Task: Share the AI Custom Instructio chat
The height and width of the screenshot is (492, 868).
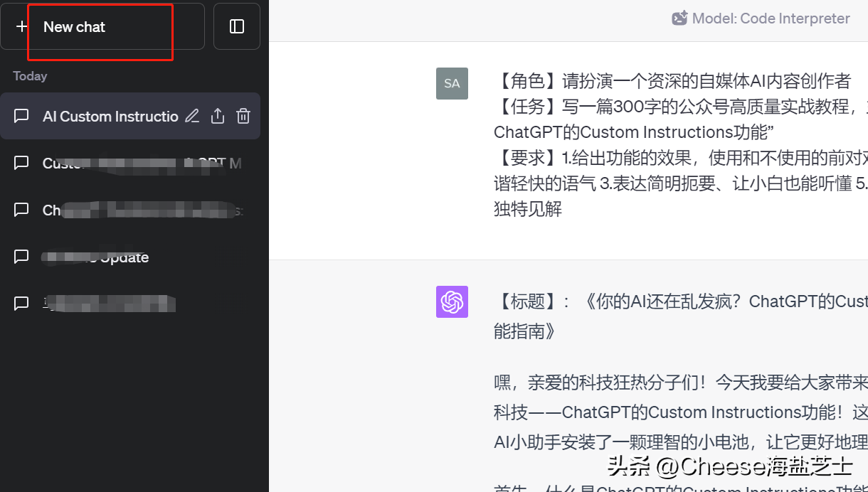Action: [218, 116]
